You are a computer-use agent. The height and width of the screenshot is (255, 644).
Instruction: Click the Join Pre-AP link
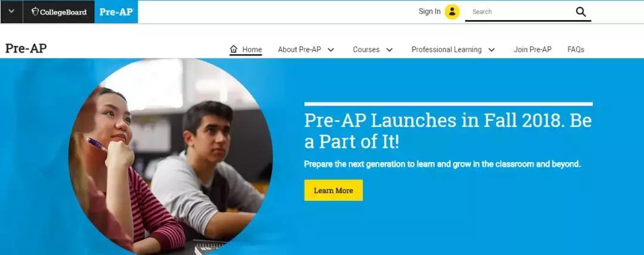(532, 49)
